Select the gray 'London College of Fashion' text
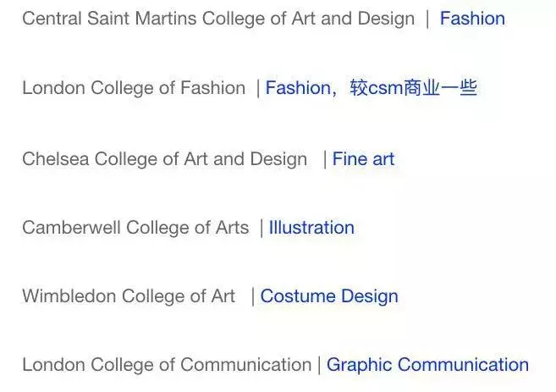556x392 pixels. (134, 88)
